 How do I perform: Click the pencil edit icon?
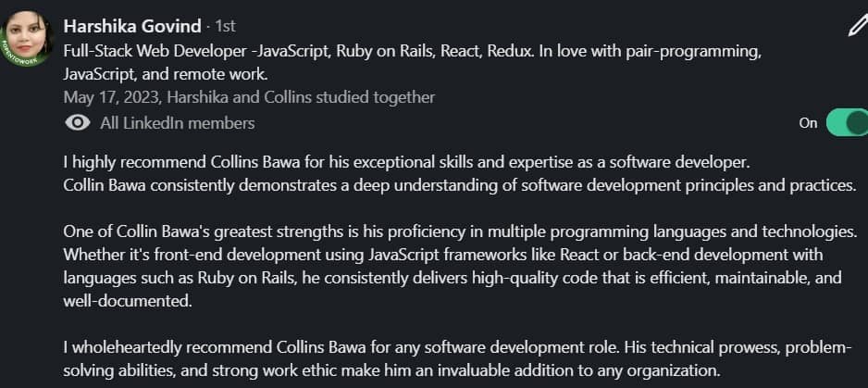pyautogui.click(x=858, y=26)
